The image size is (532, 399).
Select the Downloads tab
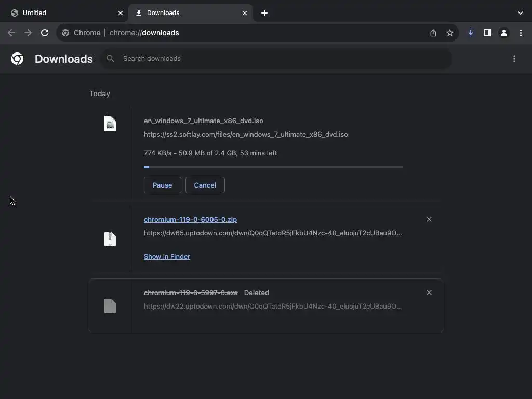coord(187,13)
